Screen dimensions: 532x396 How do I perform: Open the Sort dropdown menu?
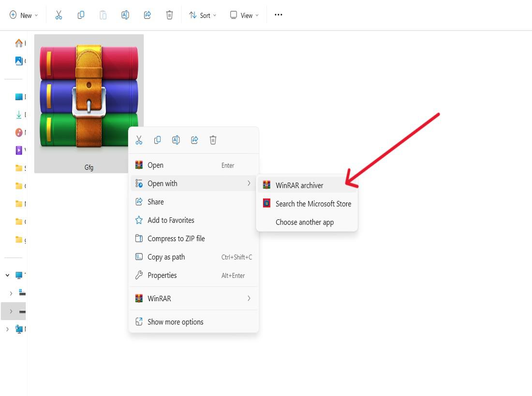(x=203, y=15)
